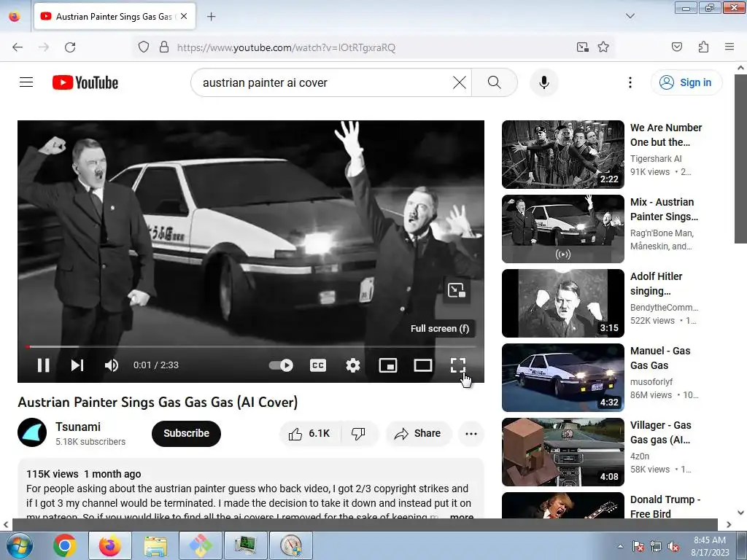Click taskbar clock showing 8:45 AM

pos(710,545)
